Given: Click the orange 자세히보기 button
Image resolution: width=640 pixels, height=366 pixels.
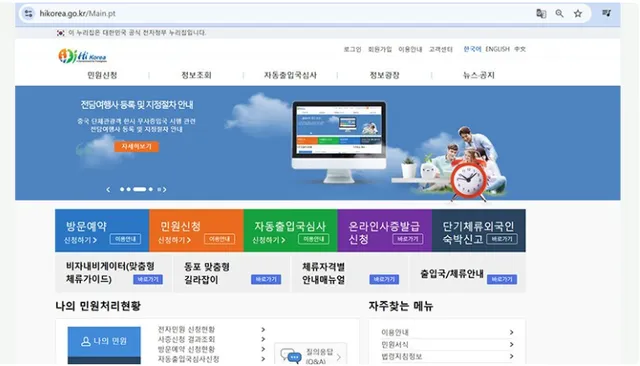Looking at the screenshot, I should point(136,146).
